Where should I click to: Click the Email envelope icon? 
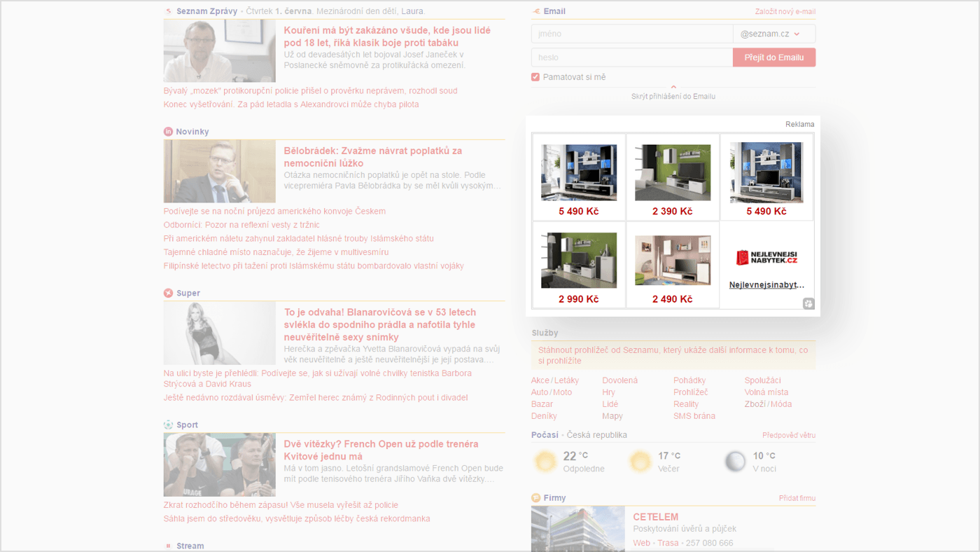[x=536, y=11]
